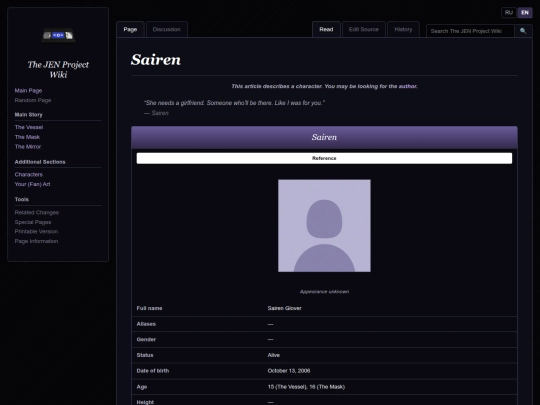Click the 'Date of birth' row label
Screen dimensions: 540x405
coord(153,371)
